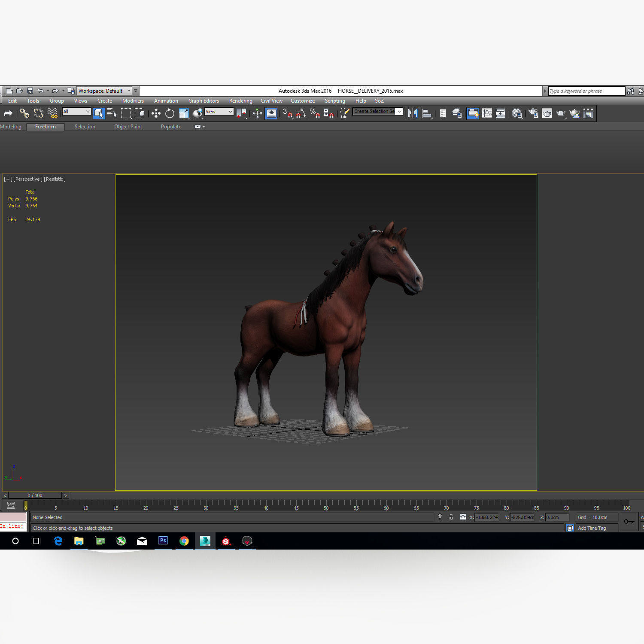Toggle the Angle Snap button
Viewport: 644px width, 644px height.
pos(301,113)
